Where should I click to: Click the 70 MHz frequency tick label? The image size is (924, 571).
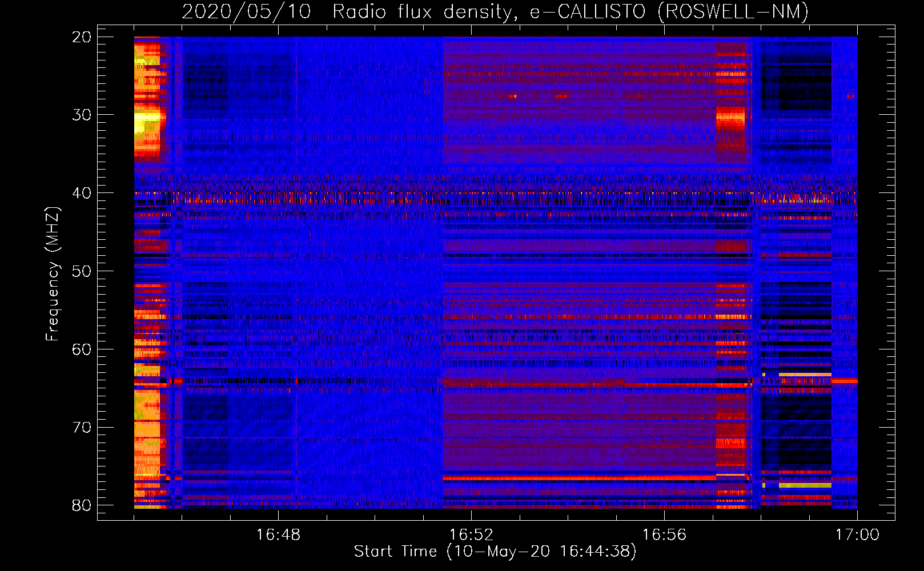[82, 428]
